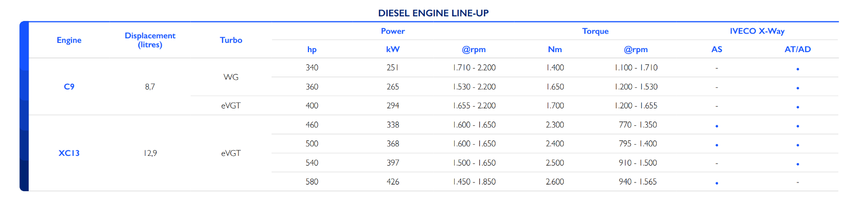Click the AT/AD dot in the 340 hp row
The image size is (868, 208).
[797, 69]
